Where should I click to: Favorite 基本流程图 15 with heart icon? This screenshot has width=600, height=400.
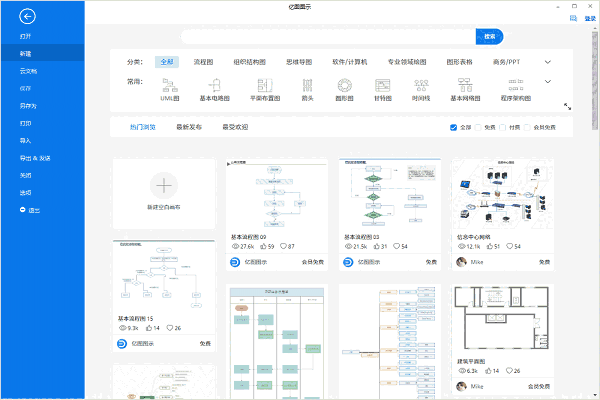pos(170,328)
